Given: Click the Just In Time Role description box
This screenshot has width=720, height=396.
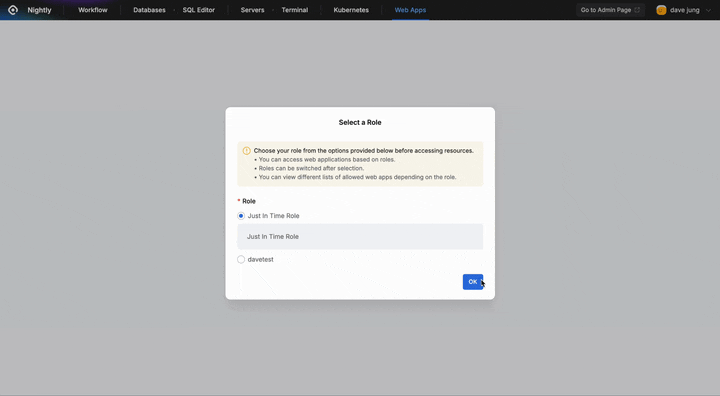Looking at the screenshot, I should coord(360,237).
